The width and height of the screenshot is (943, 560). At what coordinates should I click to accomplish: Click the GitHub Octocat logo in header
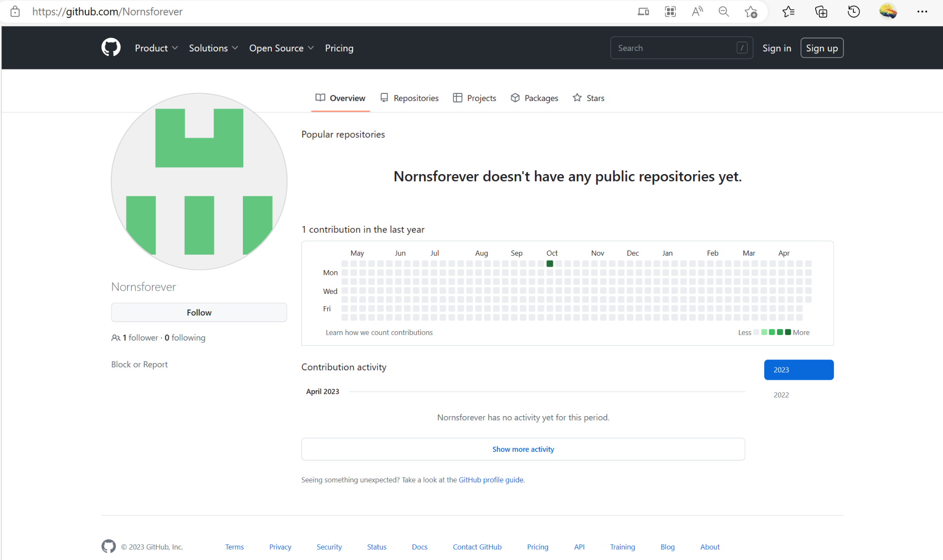(x=111, y=48)
